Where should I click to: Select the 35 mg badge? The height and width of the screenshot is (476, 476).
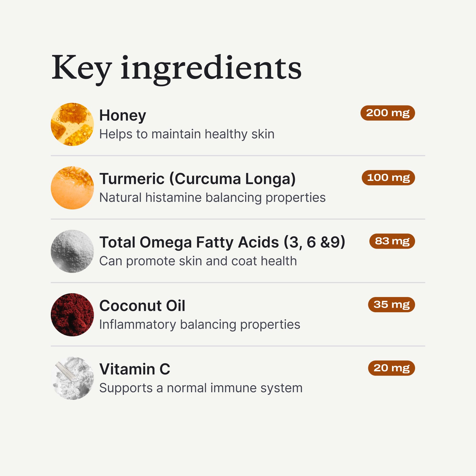[x=392, y=305]
